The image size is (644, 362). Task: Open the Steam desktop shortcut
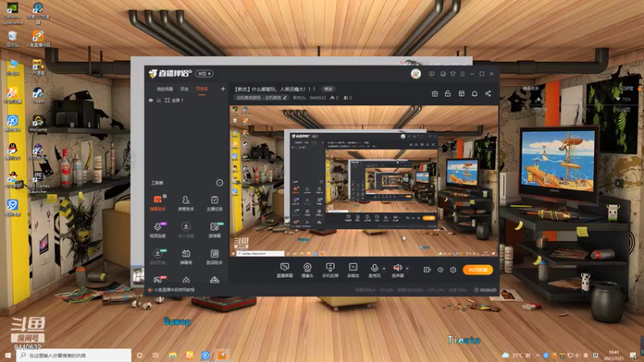click(x=38, y=95)
